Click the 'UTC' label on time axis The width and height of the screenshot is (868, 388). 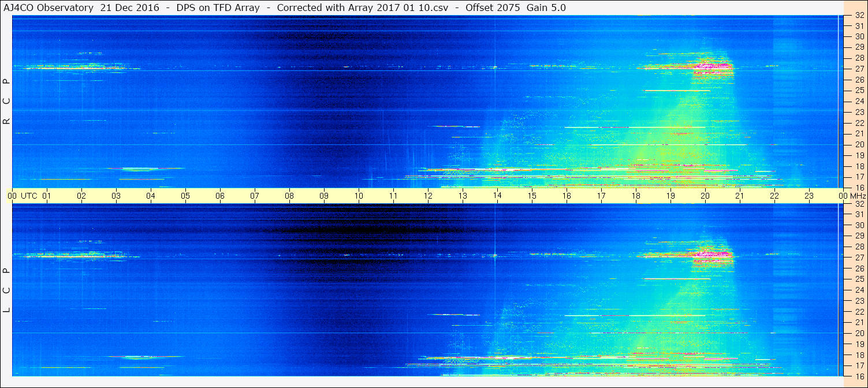tap(29, 196)
